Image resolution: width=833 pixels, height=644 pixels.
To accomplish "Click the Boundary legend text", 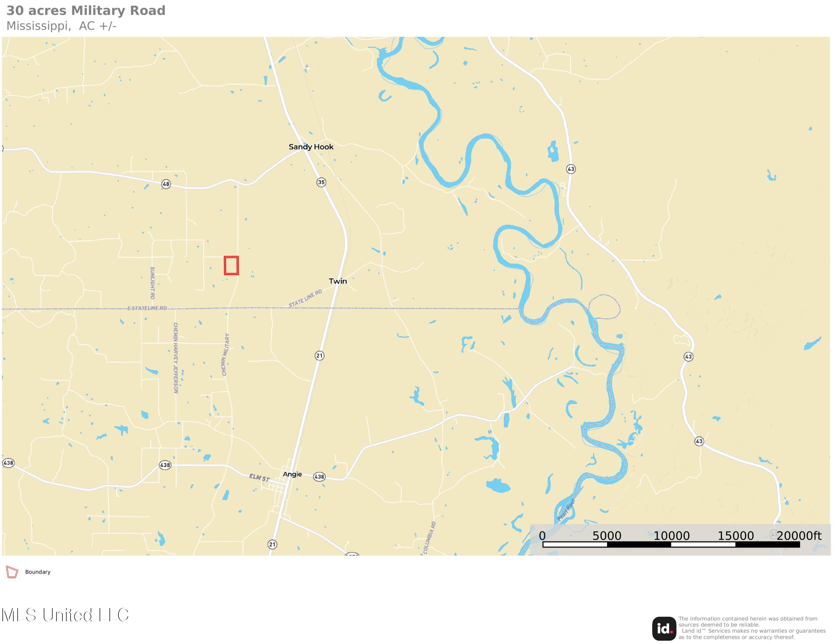I will [x=38, y=572].
